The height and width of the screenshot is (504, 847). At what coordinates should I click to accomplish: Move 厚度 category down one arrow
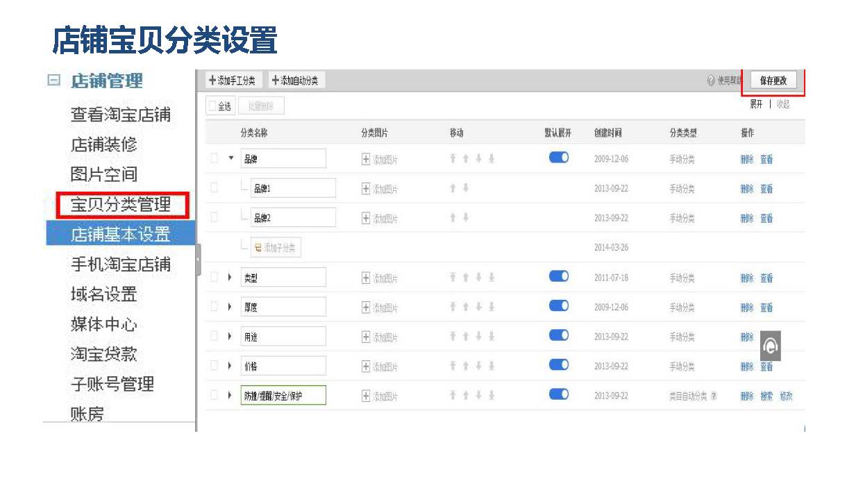pos(478,306)
